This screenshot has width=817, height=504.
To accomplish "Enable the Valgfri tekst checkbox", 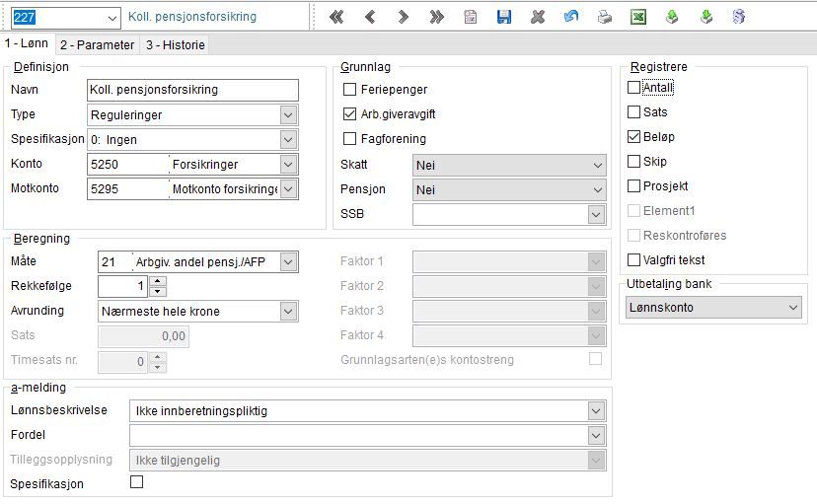I will (633, 259).
